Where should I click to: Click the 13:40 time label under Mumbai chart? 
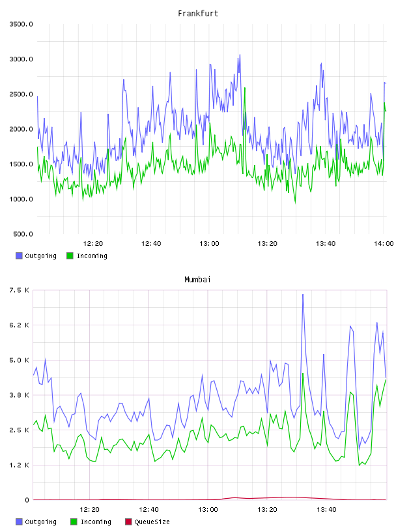point(326,509)
